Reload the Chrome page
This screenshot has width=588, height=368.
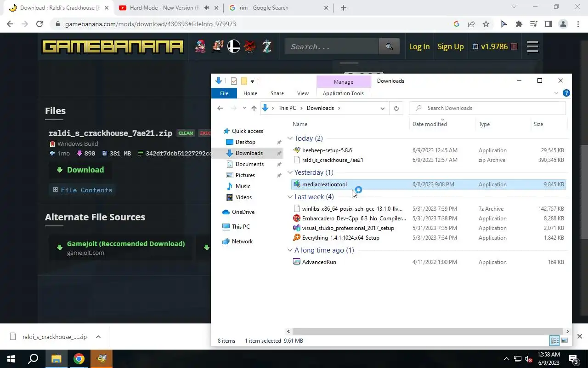click(40, 24)
